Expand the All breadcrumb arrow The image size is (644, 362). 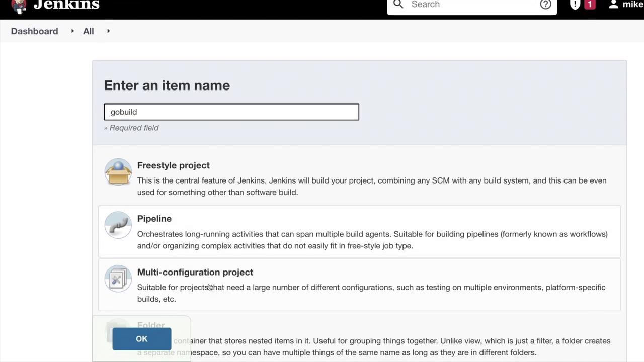point(108,31)
